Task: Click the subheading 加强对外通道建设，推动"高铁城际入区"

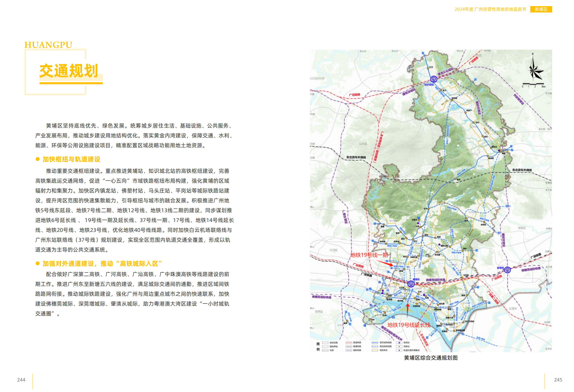Action: coord(102,264)
